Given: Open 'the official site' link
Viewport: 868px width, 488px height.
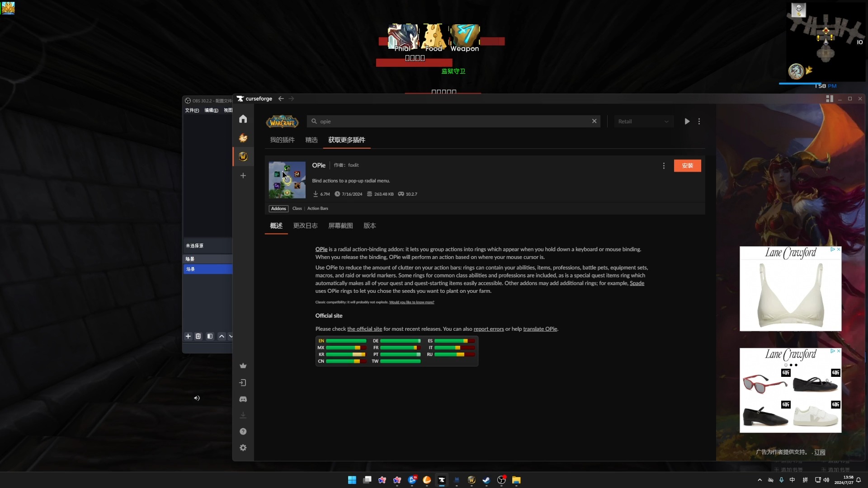Looking at the screenshot, I should [364, 329].
